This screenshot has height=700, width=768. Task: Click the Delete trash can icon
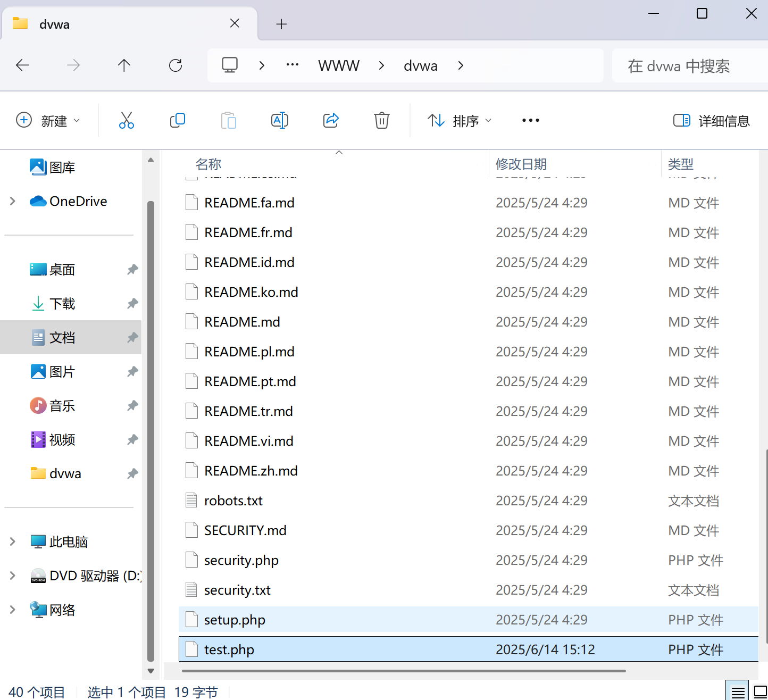coord(382,120)
